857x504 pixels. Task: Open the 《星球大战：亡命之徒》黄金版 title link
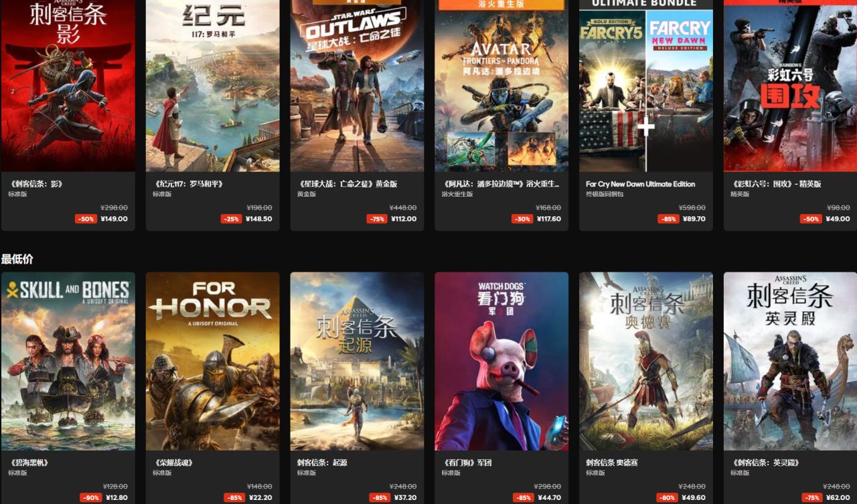(x=347, y=184)
